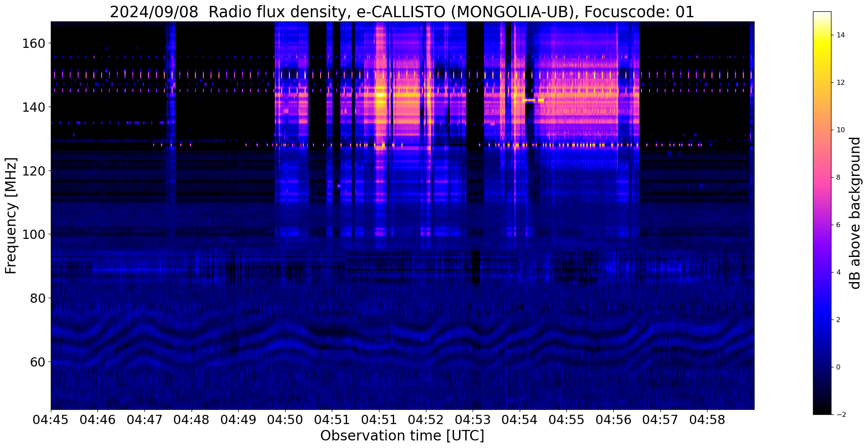This screenshot has width=868, height=448.
Task: Click the 04:55 time tick label
Action: (567, 420)
